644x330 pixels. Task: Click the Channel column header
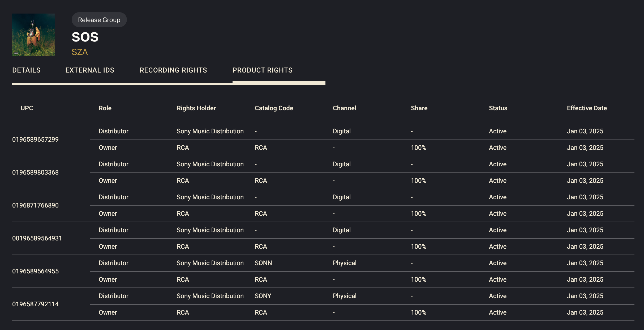344,108
